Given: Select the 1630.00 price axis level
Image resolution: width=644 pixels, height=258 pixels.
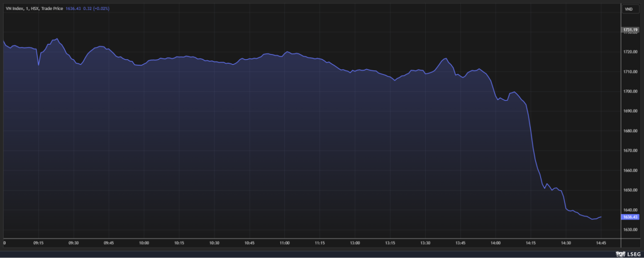Looking at the screenshot, I should tap(630, 230).
